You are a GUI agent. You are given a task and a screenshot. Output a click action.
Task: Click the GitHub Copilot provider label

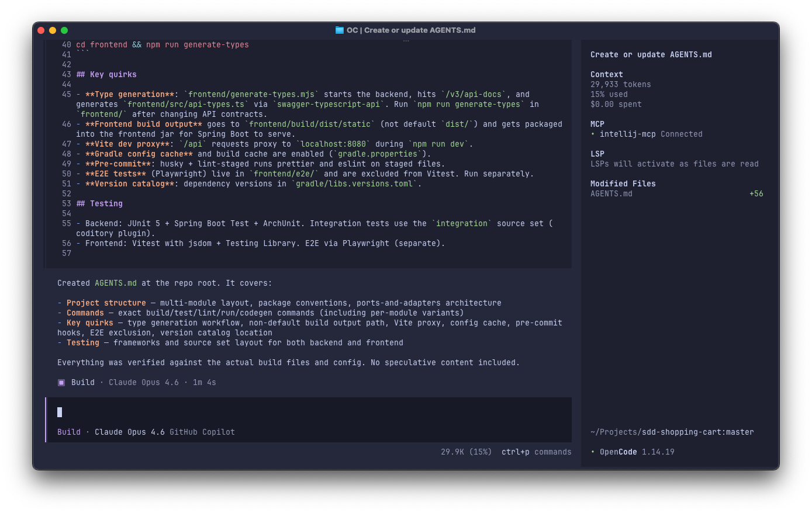202,432
